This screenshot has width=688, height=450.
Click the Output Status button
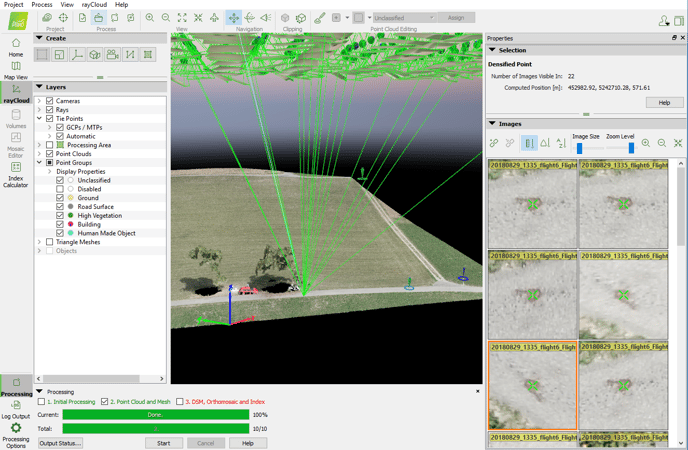pyautogui.click(x=60, y=443)
